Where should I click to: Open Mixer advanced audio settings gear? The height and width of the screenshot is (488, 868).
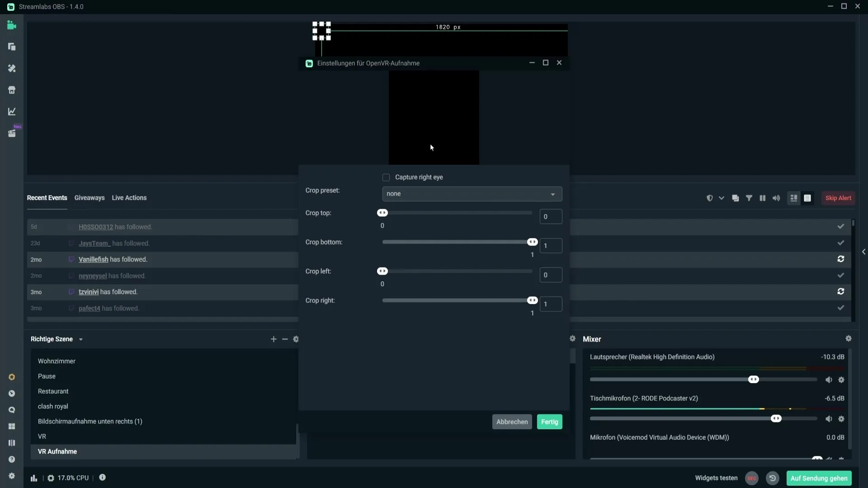pyautogui.click(x=849, y=338)
